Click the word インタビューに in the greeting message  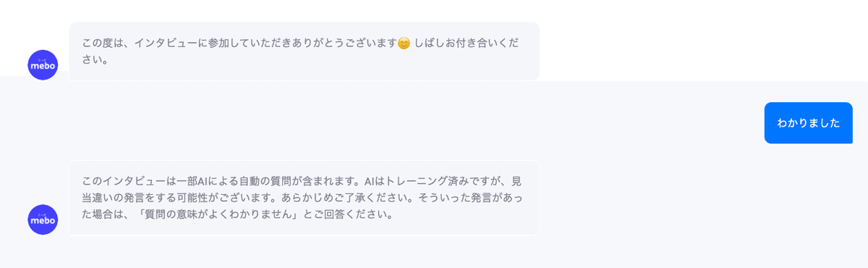pos(172,43)
